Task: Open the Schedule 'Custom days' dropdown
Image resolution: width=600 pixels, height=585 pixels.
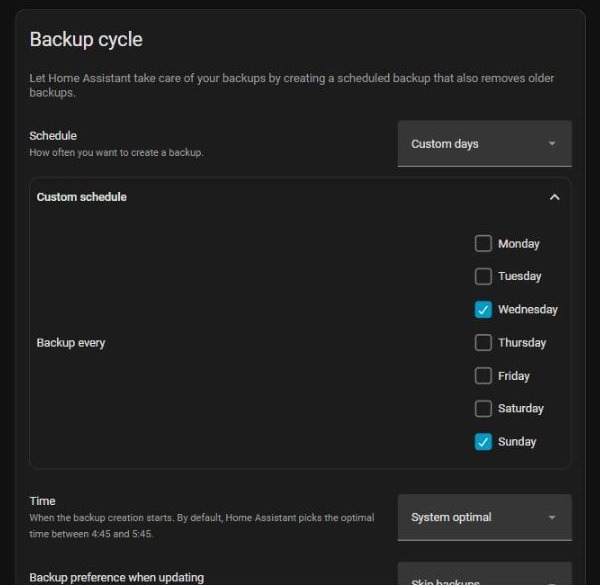Action: click(x=484, y=143)
